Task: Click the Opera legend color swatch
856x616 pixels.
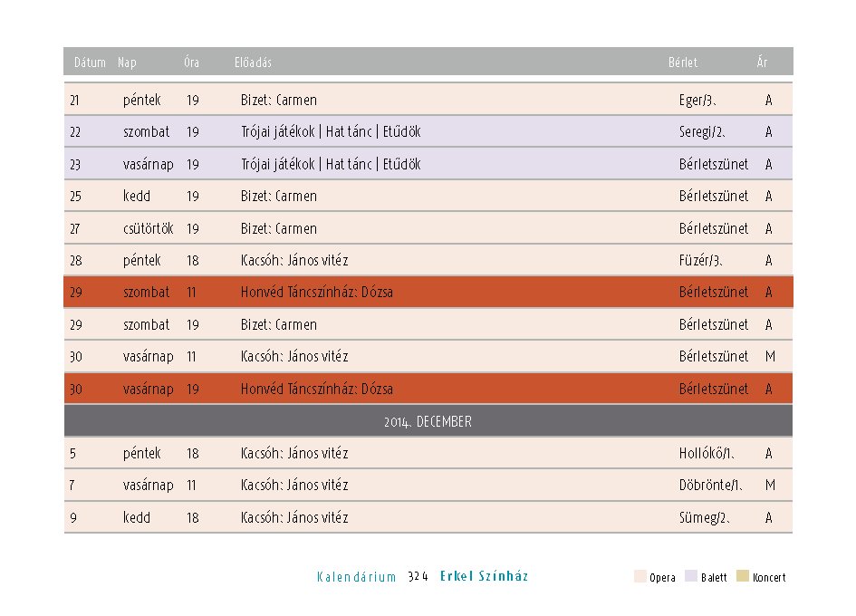Action: pos(640,576)
